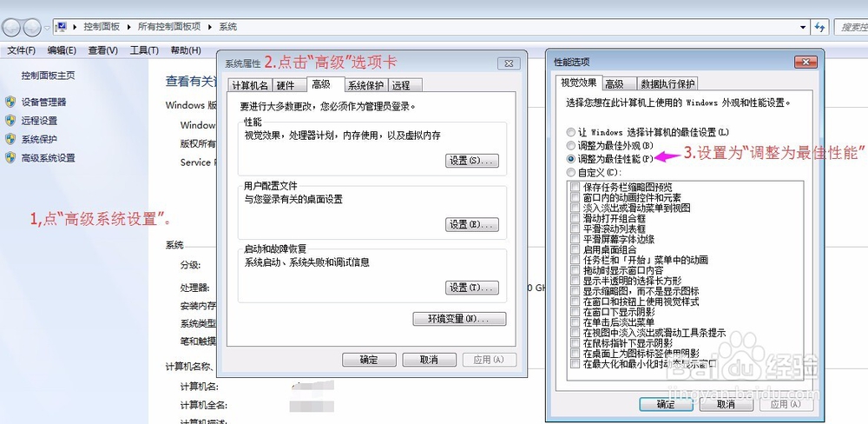This screenshot has width=868, height=424.
Task: Open the recent pages arrow beside forward button
Action: tap(48, 27)
